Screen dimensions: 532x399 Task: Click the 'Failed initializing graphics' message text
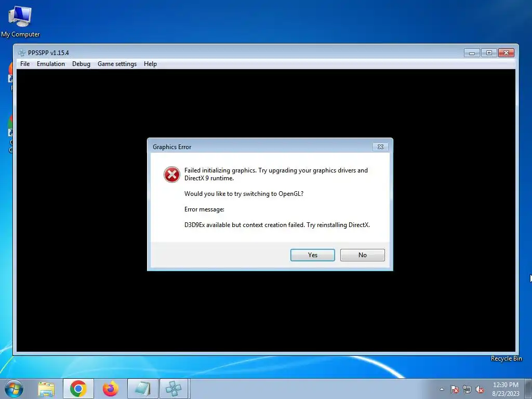[276, 174]
